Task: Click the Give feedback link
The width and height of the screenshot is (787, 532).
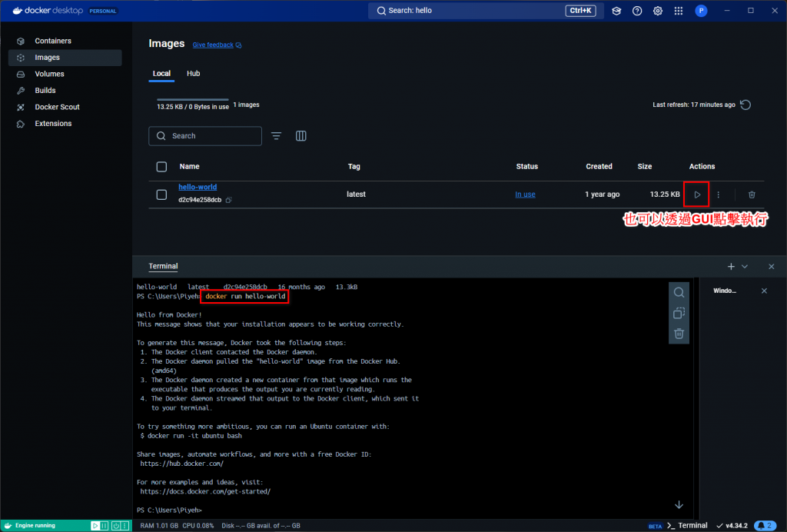Action: [217, 45]
